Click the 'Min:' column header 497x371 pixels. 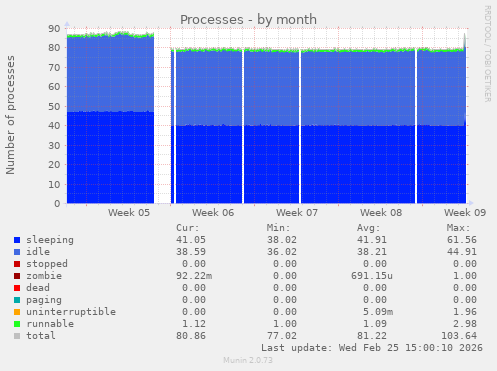click(x=278, y=228)
